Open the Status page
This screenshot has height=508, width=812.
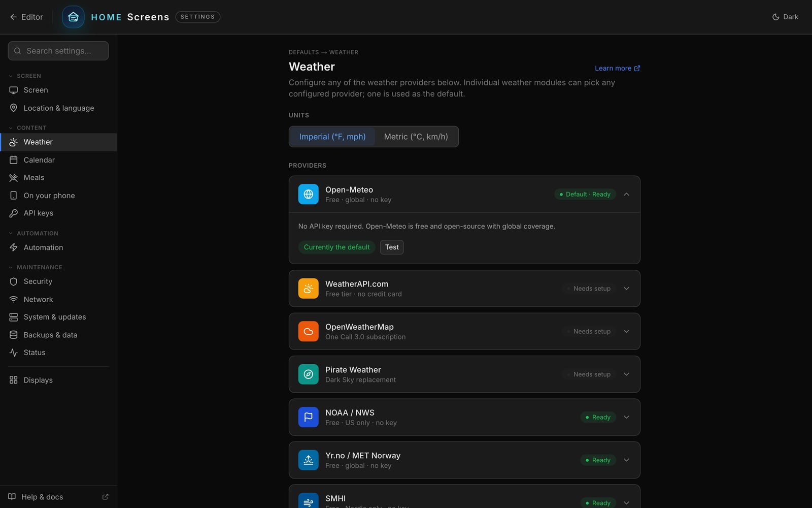coord(58,353)
